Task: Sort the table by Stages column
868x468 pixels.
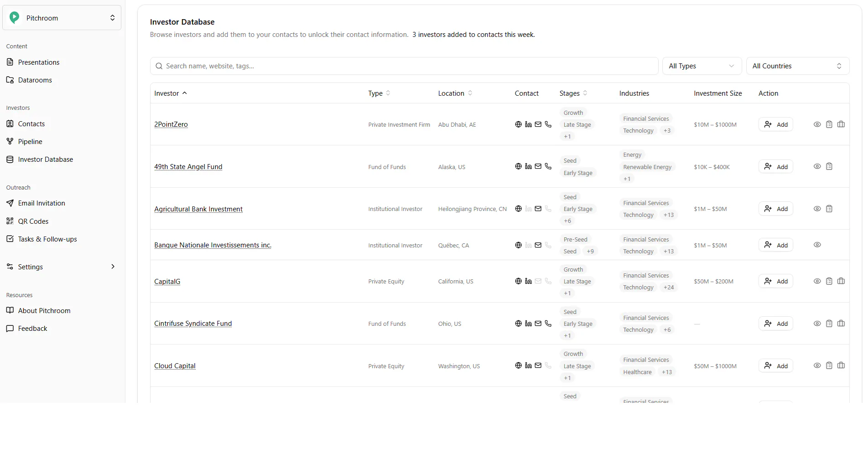Action: [573, 93]
